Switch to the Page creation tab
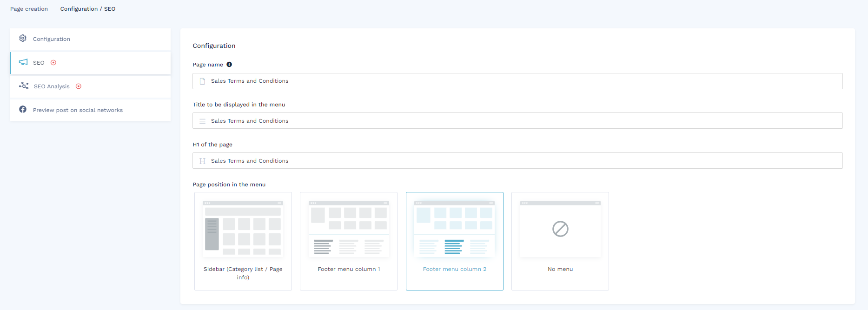Viewport: 868px width, 310px height. tap(29, 9)
